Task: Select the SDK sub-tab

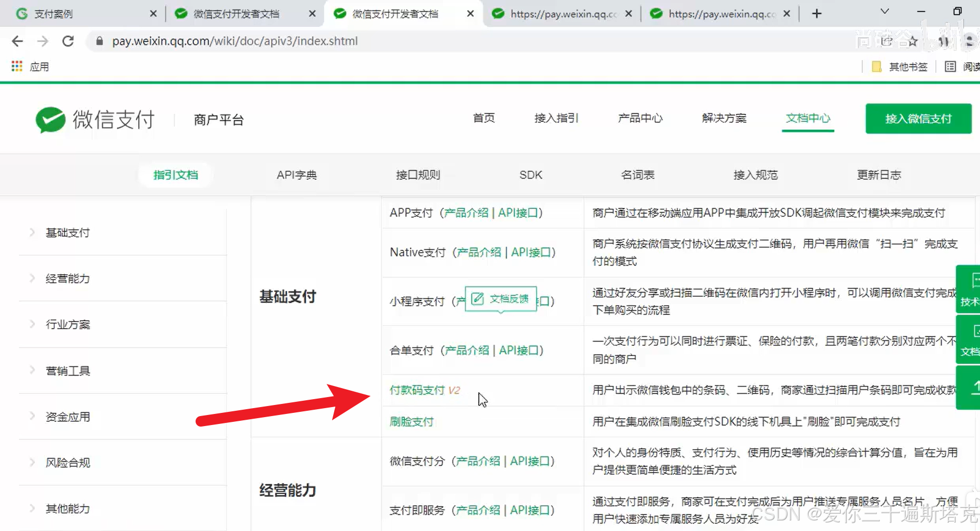Action: pos(531,175)
